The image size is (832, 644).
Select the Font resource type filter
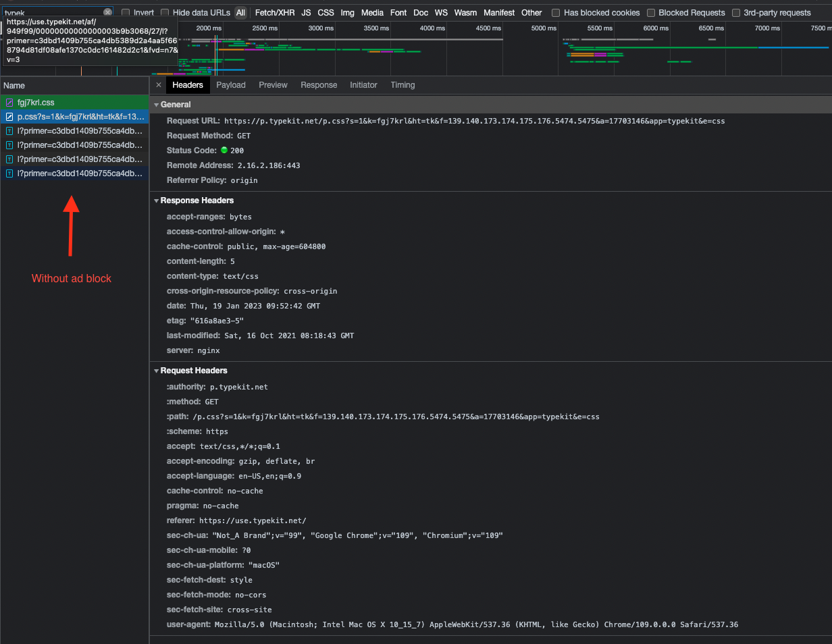(x=398, y=12)
